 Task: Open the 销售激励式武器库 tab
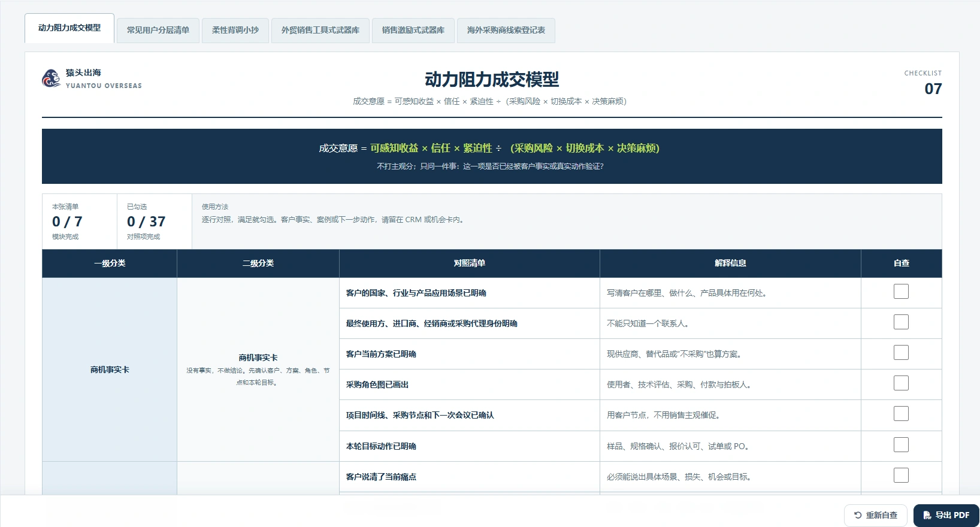coord(413,31)
